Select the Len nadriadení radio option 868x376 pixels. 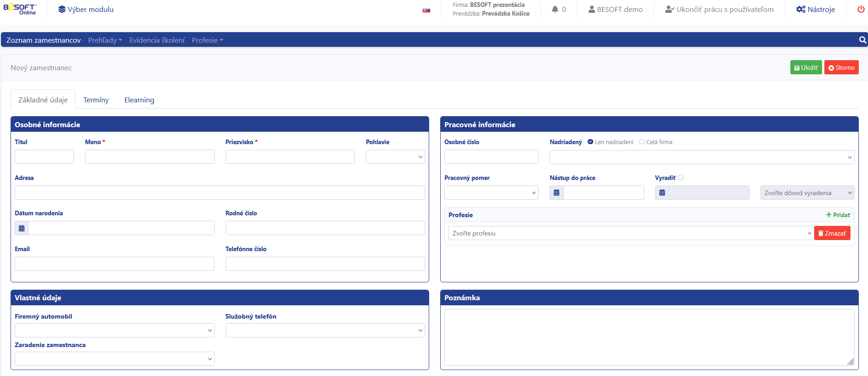click(590, 142)
